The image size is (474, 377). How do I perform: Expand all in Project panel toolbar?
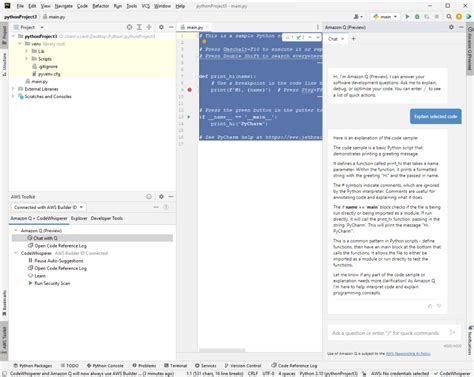tap(139, 27)
